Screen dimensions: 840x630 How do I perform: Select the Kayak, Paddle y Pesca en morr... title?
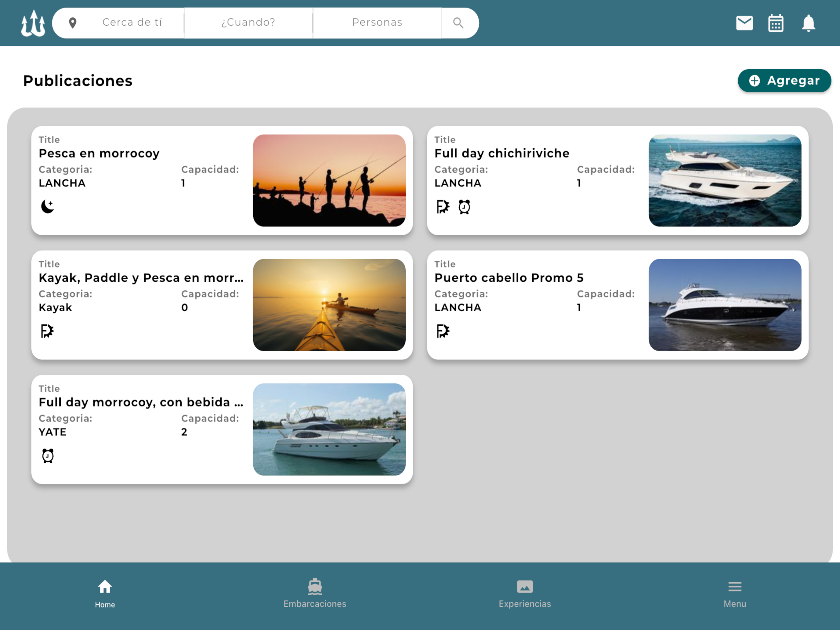point(141,278)
